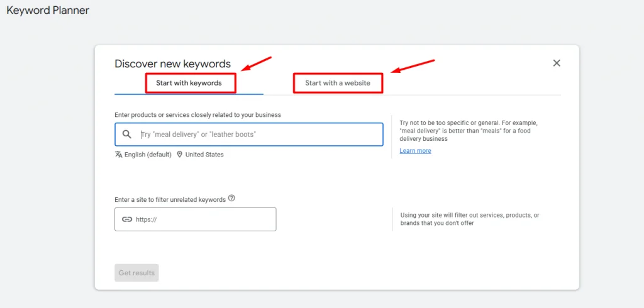Image resolution: width=644 pixels, height=308 pixels.
Task: Open the Learn more link
Action: (415, 151)
